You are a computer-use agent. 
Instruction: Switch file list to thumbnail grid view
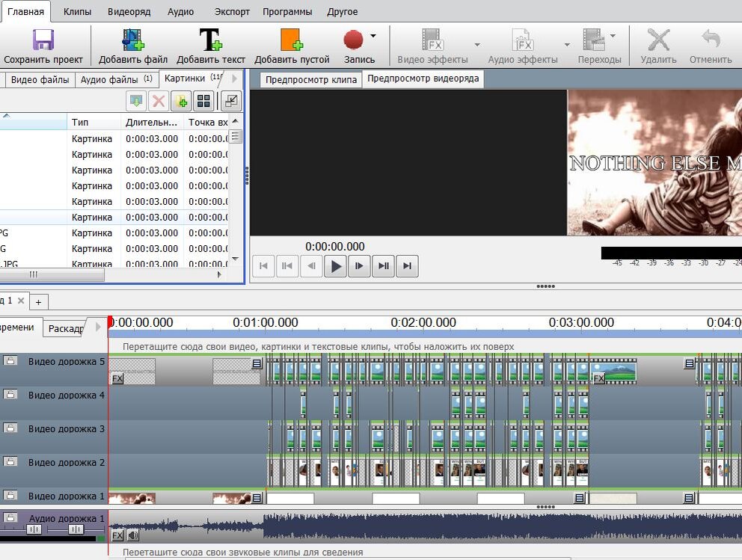click(x=204, y=101)
